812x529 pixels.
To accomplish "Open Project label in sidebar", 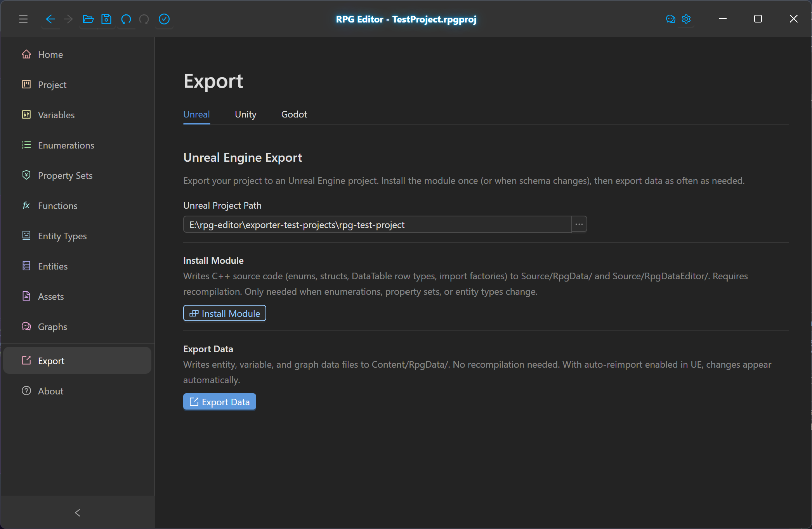I will click(x=52, y=85).
